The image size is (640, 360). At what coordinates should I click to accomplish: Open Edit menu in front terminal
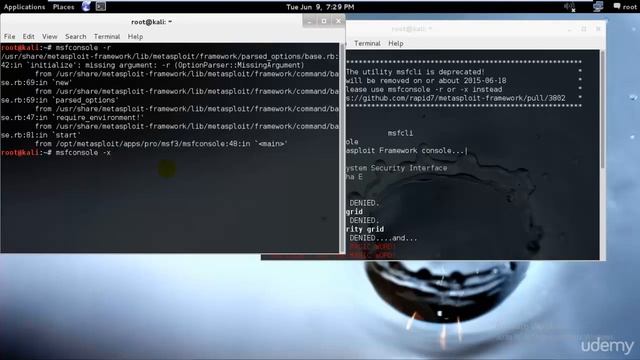[x=28, y=36]
